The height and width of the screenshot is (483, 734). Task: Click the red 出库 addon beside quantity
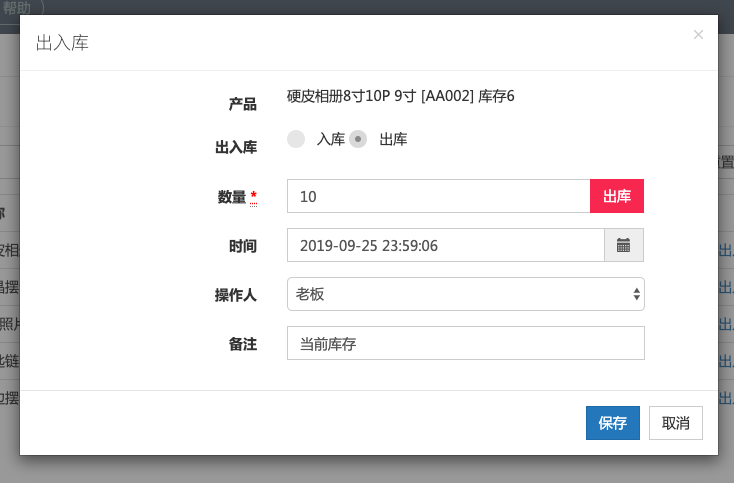coord(617,196)
